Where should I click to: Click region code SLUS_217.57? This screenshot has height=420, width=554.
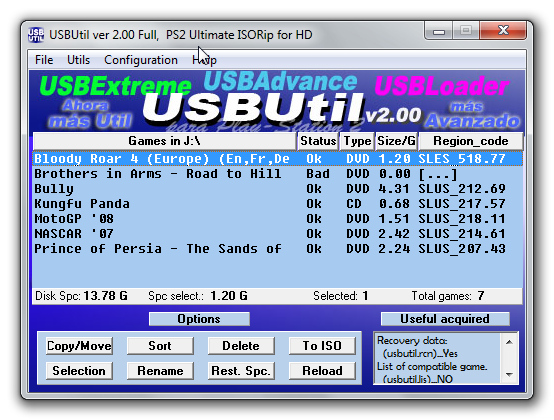tap(462, 204)
